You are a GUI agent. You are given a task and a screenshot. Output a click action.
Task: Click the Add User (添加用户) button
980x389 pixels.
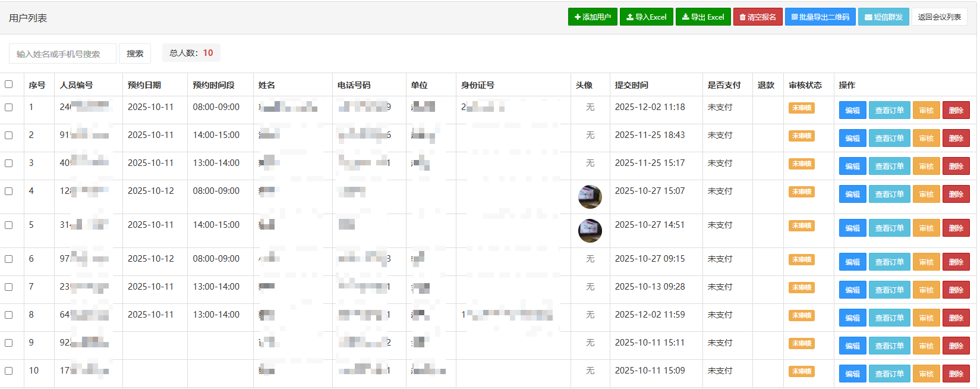(x=592, y=17)
